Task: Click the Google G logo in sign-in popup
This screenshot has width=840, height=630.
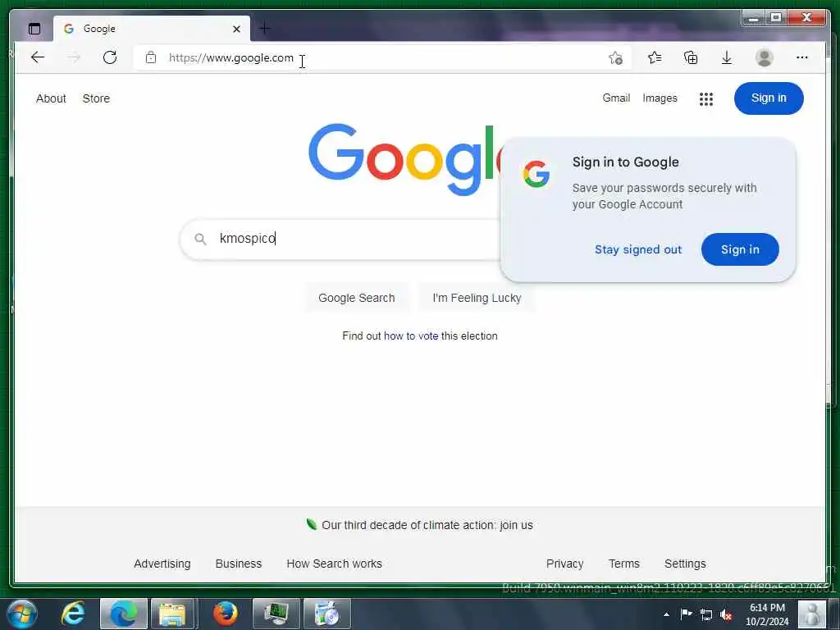Action: click(536, 174)
